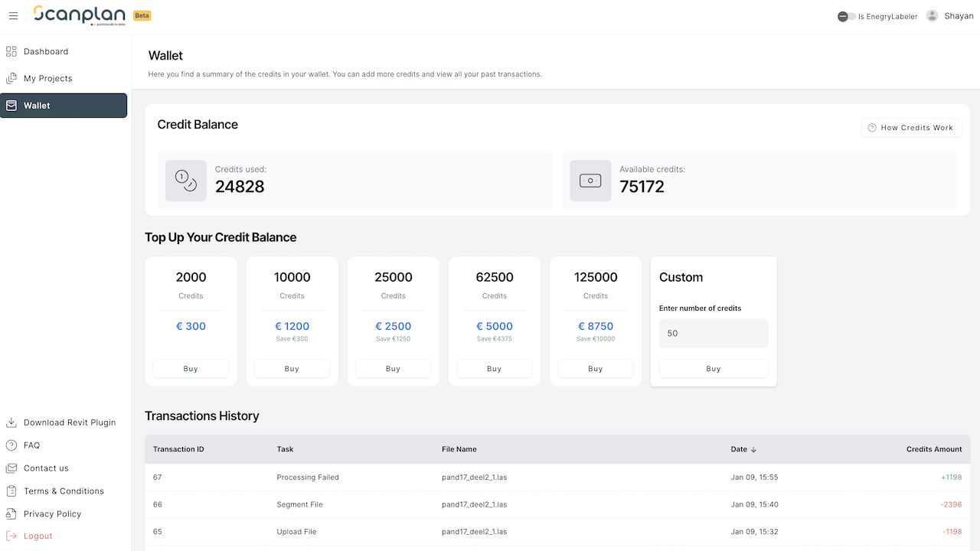Buy the 2000 credits package

(191, 369)
